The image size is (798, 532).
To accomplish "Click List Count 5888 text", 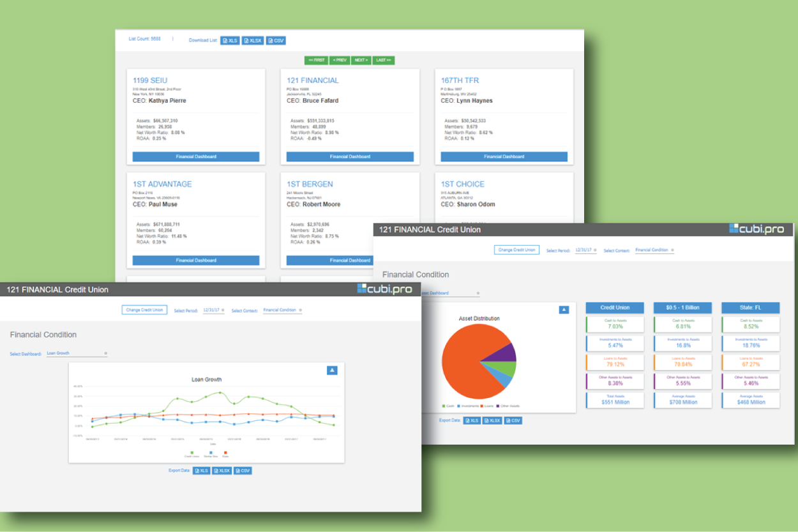I will (x=145, y=39).
